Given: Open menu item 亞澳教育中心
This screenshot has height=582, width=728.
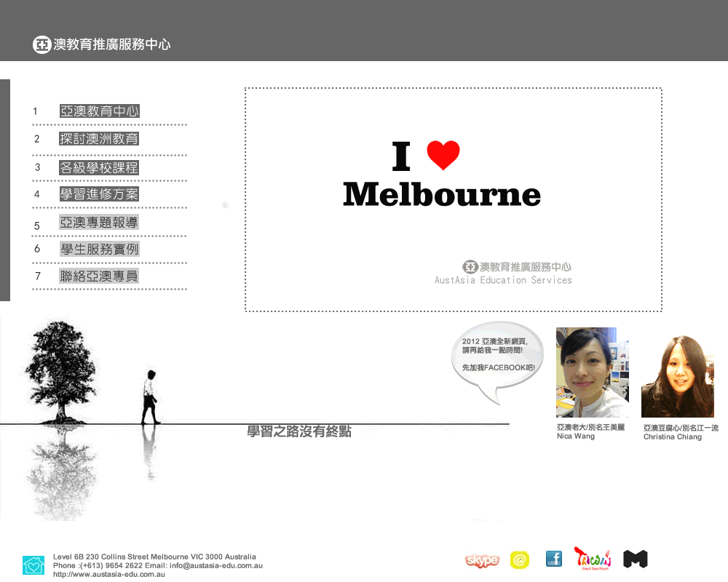Looking at the screenshot, I should pos(99,111).
